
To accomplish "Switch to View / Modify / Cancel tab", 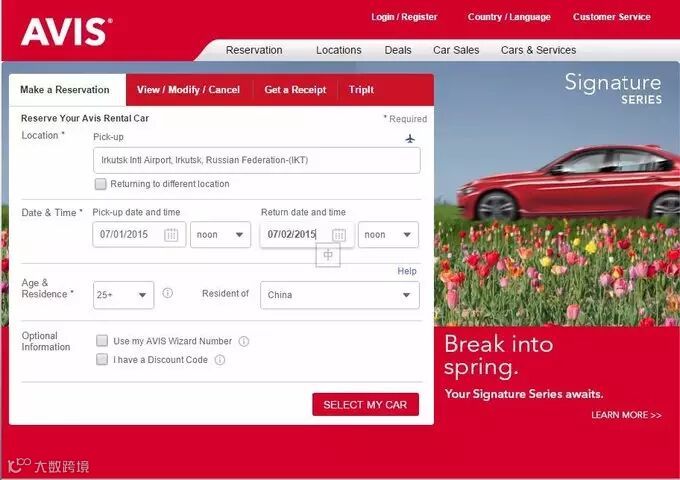I will (x=188, y=90).
